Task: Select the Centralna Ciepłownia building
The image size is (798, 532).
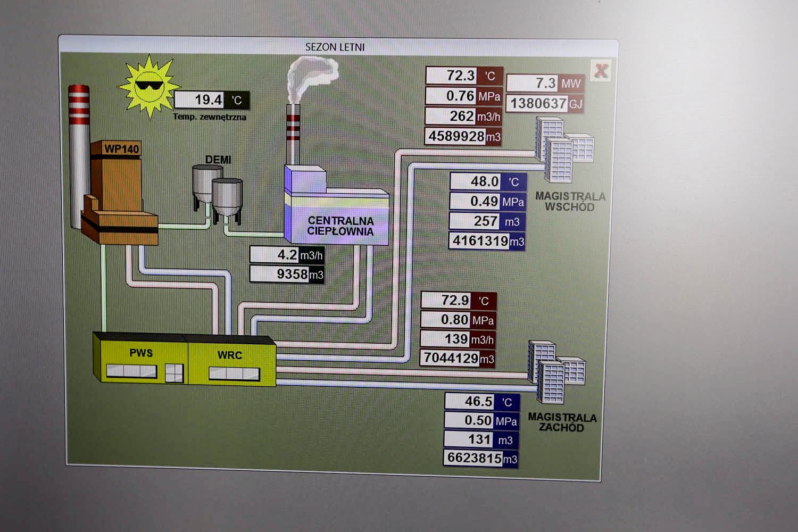Action: [x=336, y=206]
